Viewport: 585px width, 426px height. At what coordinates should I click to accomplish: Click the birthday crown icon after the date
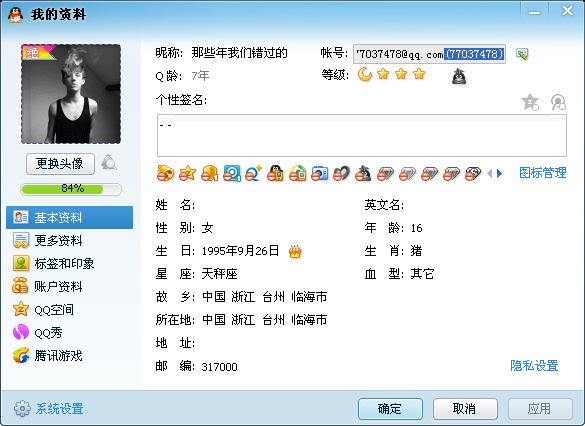pos(295,252)
